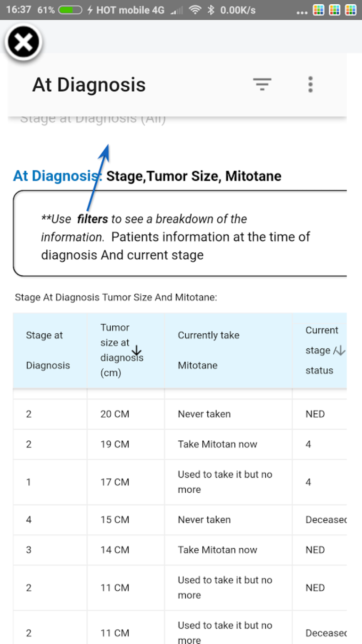Select the Stage at Diagnosis column header
The width and height of the screenshot is (362, 644).
click(50, 350)
